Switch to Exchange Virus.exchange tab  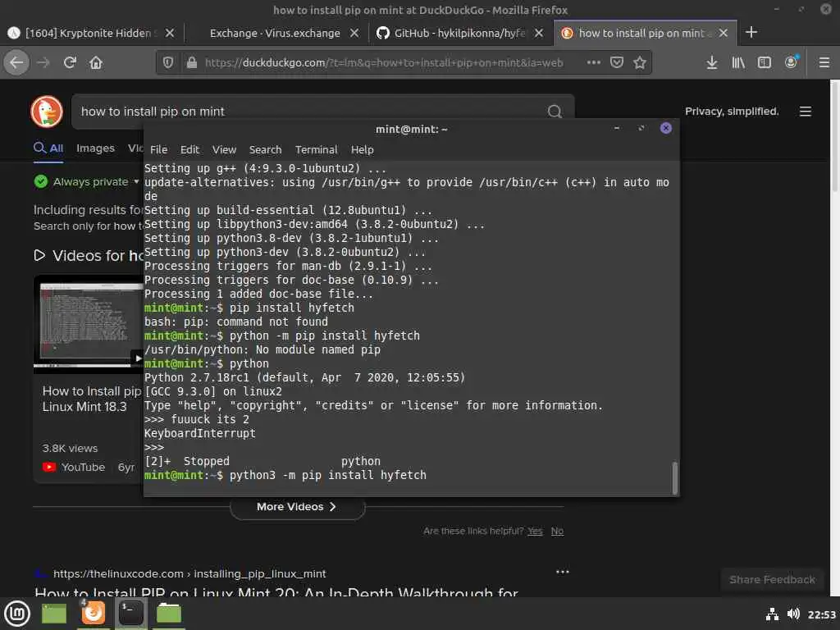[275, 33]
